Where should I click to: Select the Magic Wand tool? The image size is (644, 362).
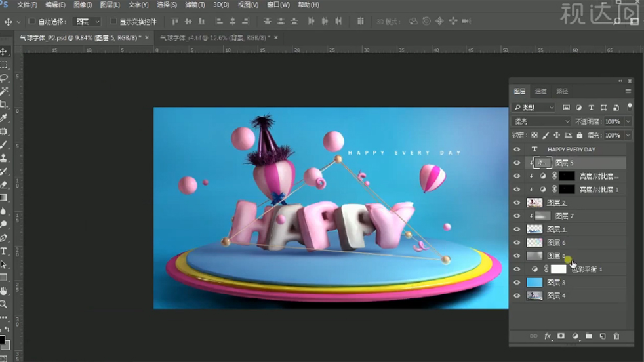click(x=4, y=91)
